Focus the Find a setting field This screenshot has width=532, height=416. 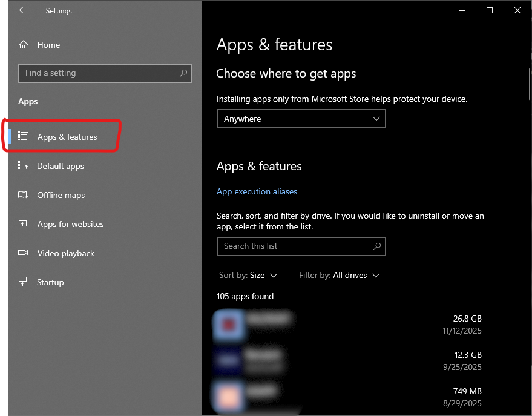pos(105,73)
